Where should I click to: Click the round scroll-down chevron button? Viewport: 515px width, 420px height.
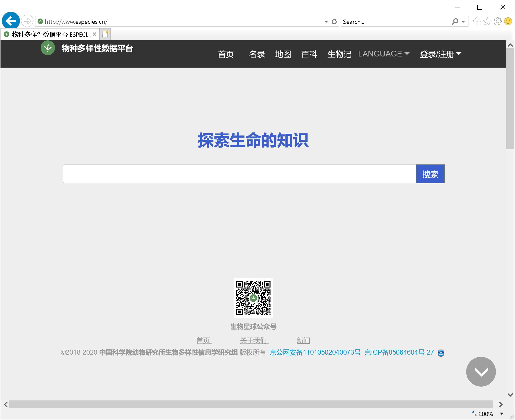pos(481,371)
